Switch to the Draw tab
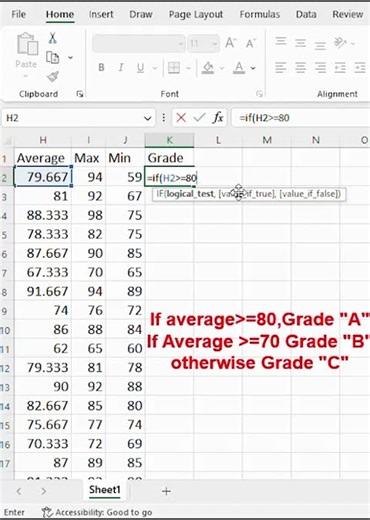 pos(141,14)
